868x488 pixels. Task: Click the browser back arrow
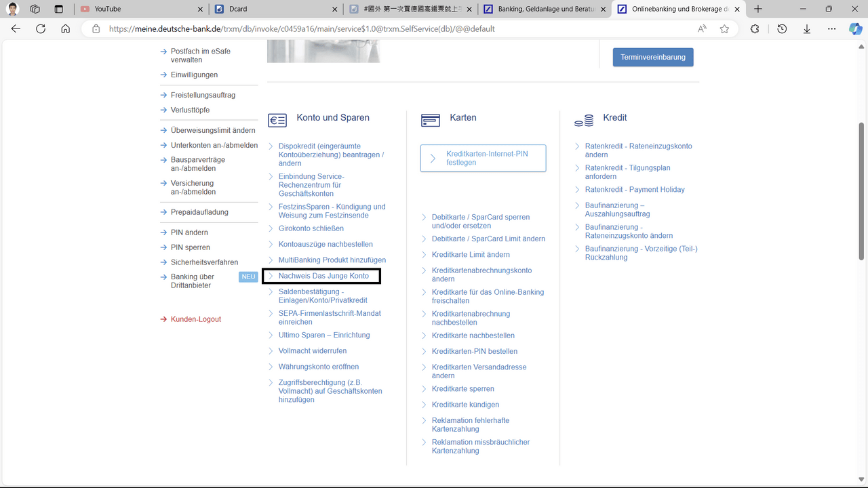coord(16,29)
